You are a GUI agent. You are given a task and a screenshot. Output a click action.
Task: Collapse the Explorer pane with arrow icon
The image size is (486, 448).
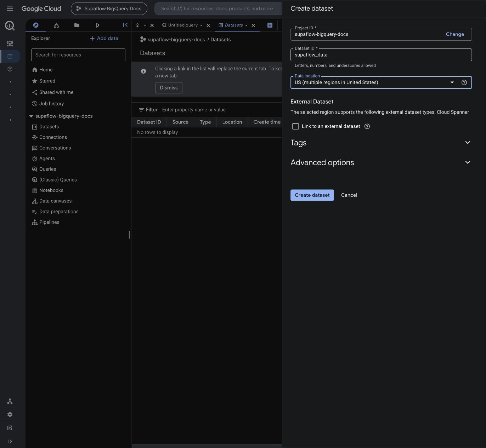pos(125,25)
